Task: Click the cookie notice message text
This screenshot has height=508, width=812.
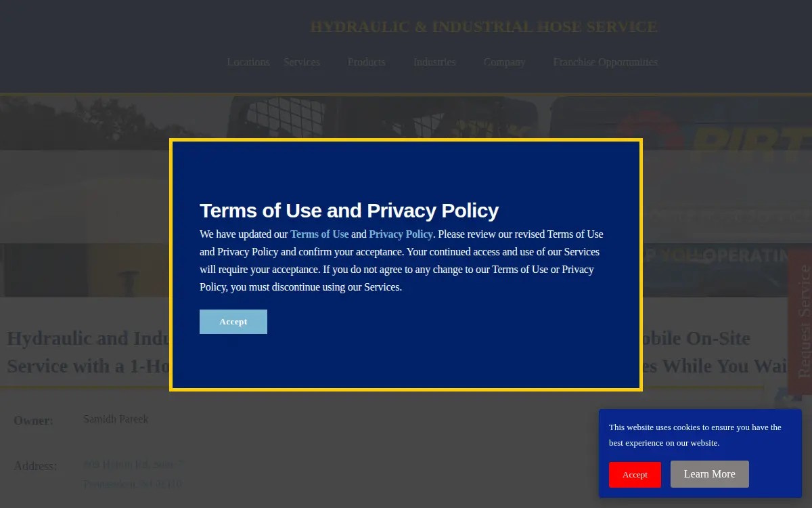Action: pyautogui.click(x=695, y=435)
